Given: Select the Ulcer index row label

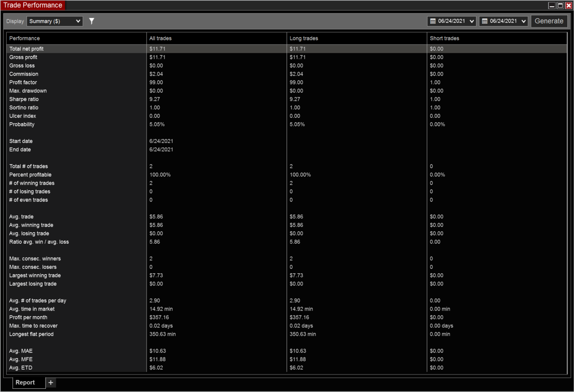Looking at the screenshot, I should (22, 116).
